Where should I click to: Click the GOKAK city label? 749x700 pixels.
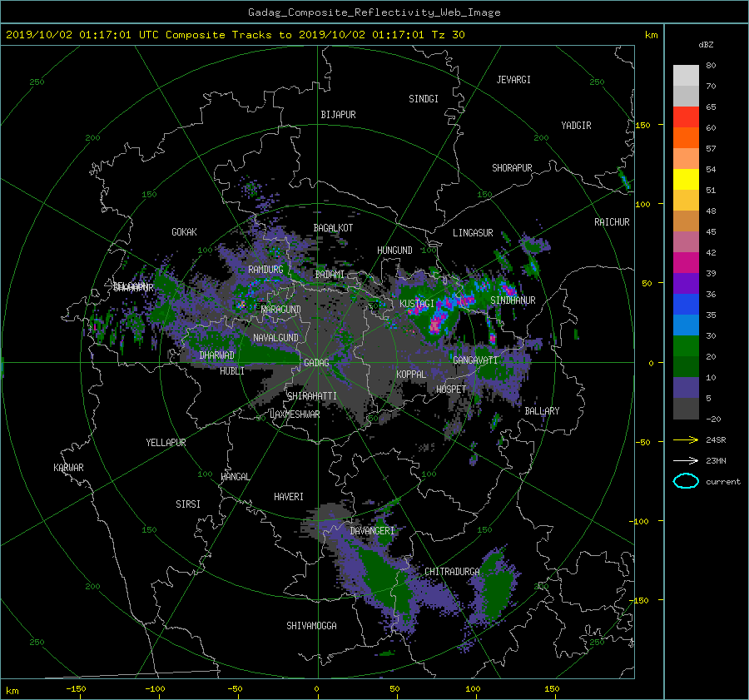click(184, 231)
